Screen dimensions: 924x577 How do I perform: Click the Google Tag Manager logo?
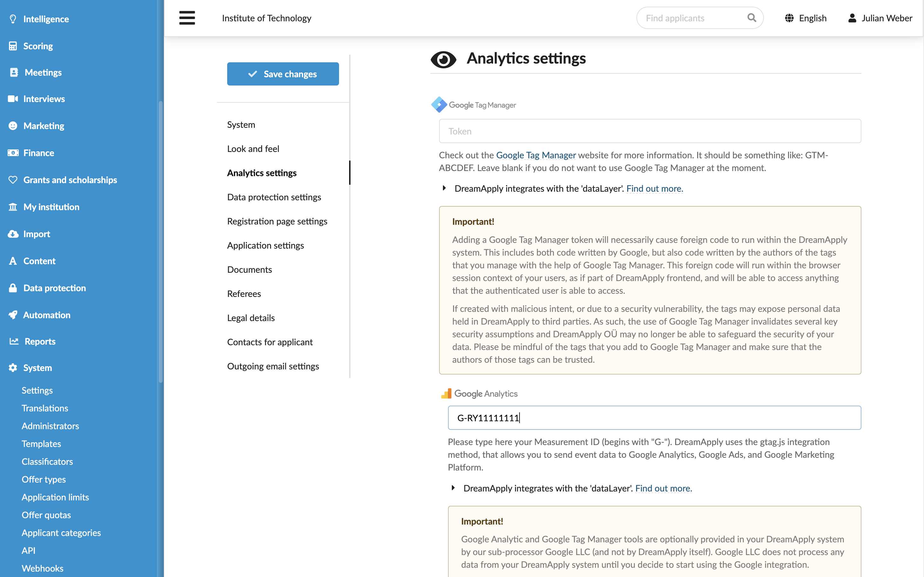[473, 105]
